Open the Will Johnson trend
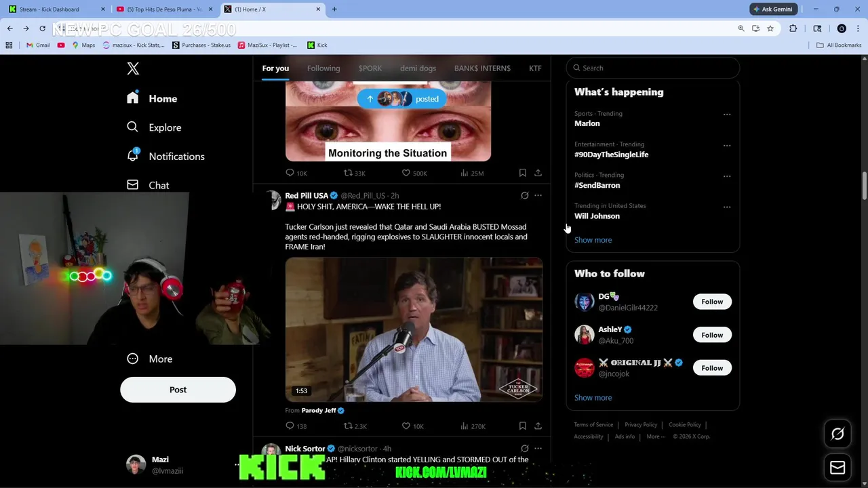Image resolution: width=868 pixels, height=488 pixels. point(597,216)
